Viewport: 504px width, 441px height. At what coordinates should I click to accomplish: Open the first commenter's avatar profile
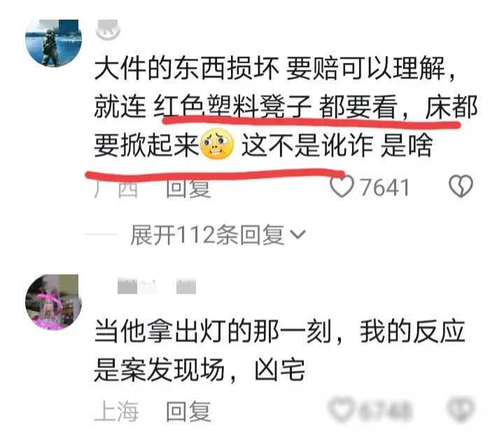(x=53, y=43)
